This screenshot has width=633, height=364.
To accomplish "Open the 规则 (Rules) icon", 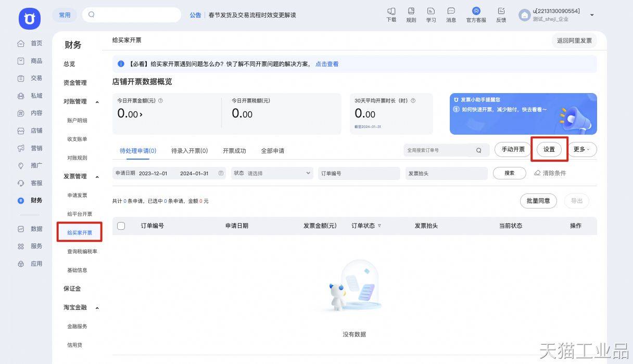I will [x=411, y=15].
